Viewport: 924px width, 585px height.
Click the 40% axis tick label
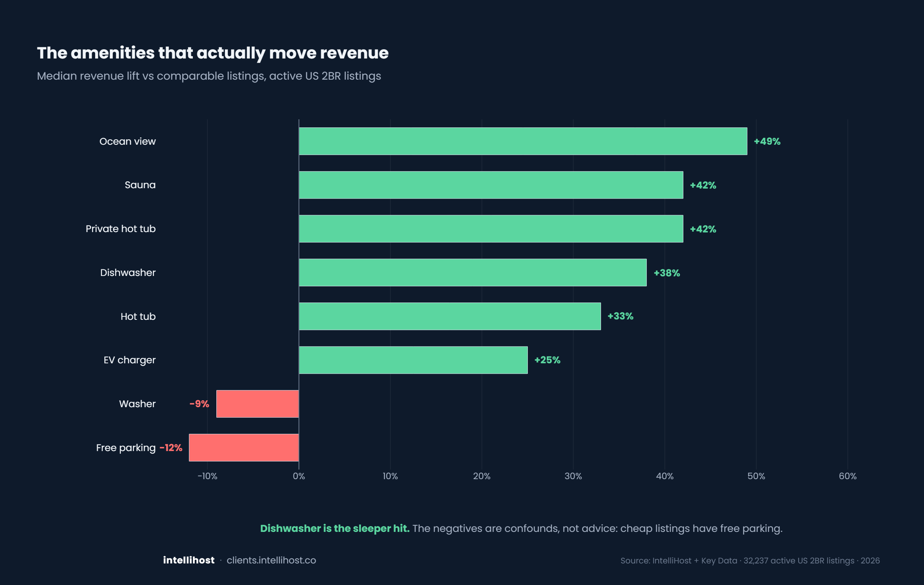pos(665,476)
